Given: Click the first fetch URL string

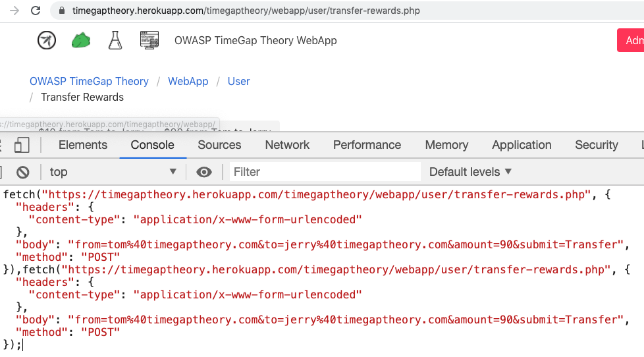Looking at the screenshot, I should pos(316,194).
